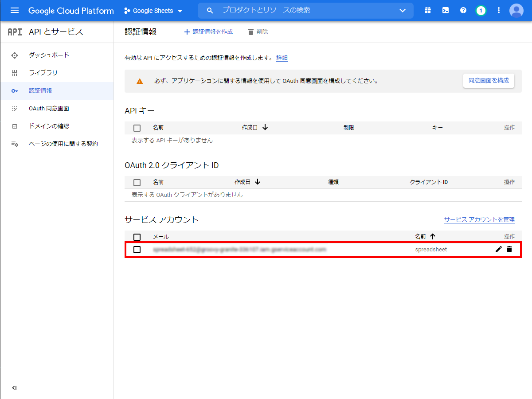
Task: Sort service accounts by 名前 arrow
Action: pos(433,236)
